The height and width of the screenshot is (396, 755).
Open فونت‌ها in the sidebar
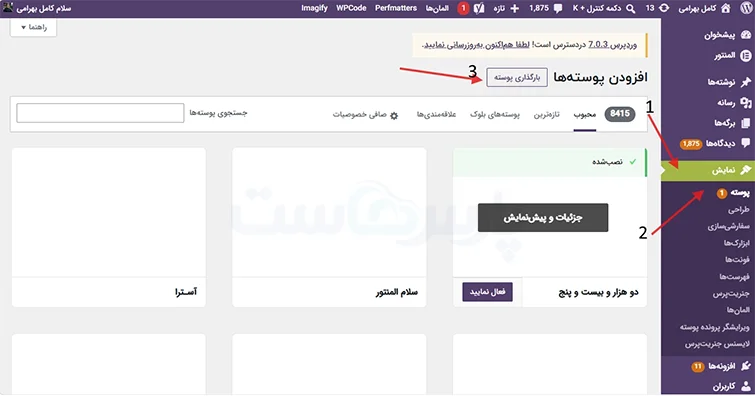738,260
